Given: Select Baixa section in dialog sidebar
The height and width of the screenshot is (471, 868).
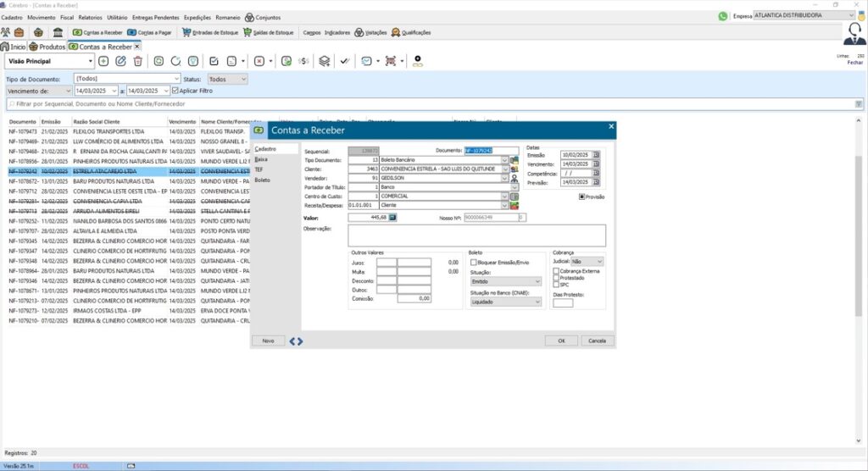Looking at the screenshot, I should tap(261, 159).
